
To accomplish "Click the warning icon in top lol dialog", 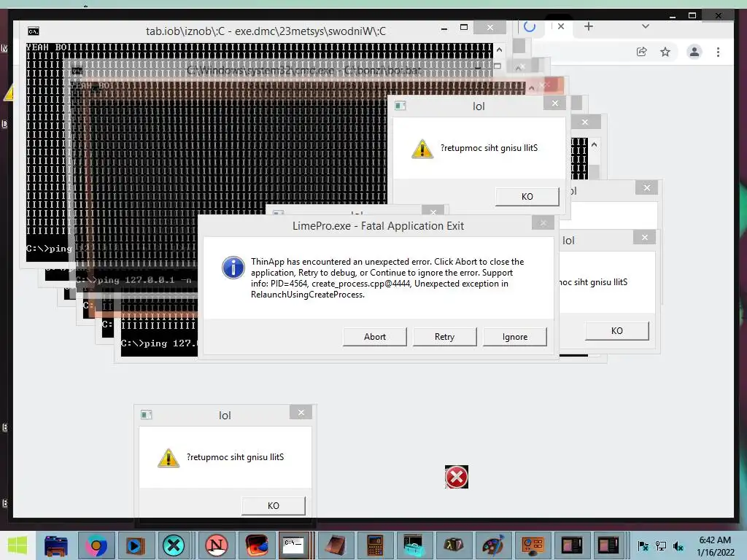I will (x=422, y=149).
